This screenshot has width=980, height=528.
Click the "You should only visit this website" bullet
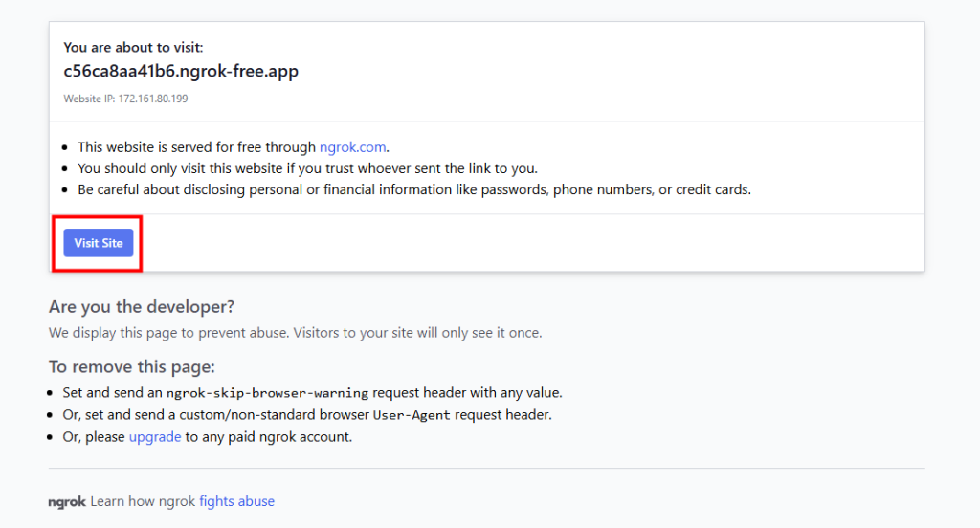tap(307, 168)
